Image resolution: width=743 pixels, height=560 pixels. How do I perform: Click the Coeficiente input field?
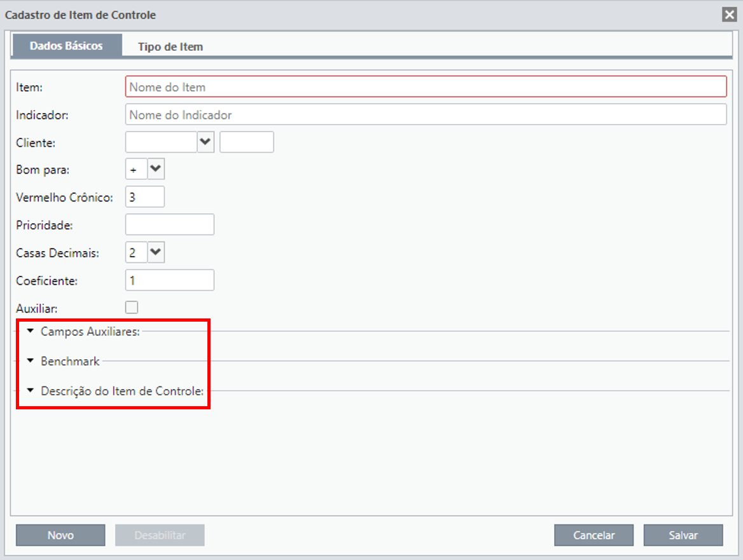coord(170,280)
